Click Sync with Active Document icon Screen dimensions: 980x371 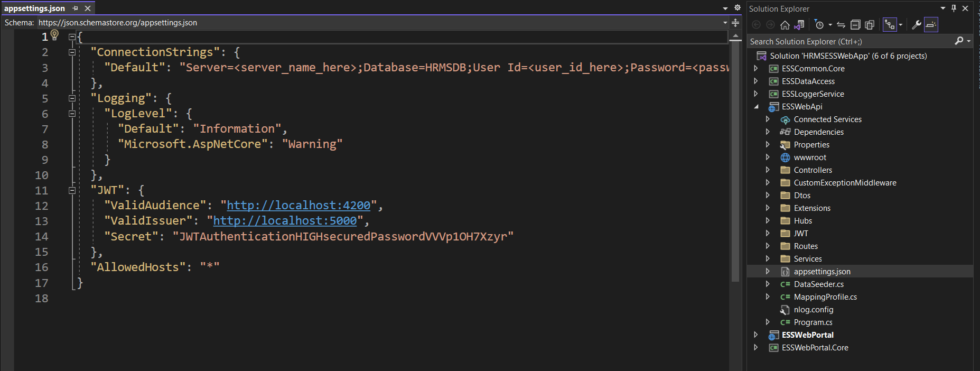point(841,25)
